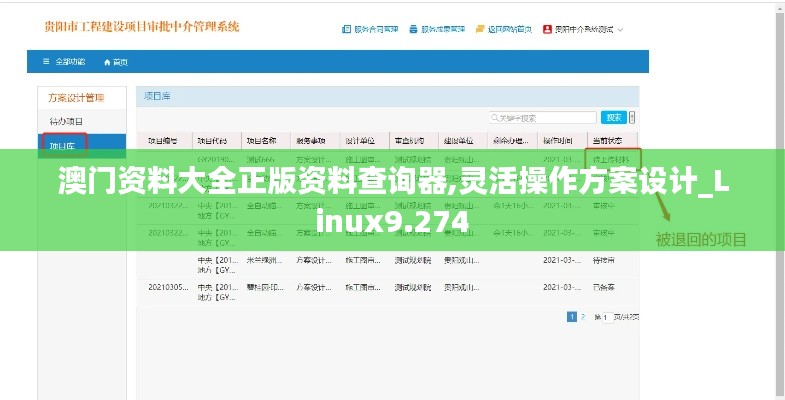Click the magnifier icon in search box
Image resolution: width=785 pixels, height=400 pixels.
pyautogui.click(x=495, y=118)
